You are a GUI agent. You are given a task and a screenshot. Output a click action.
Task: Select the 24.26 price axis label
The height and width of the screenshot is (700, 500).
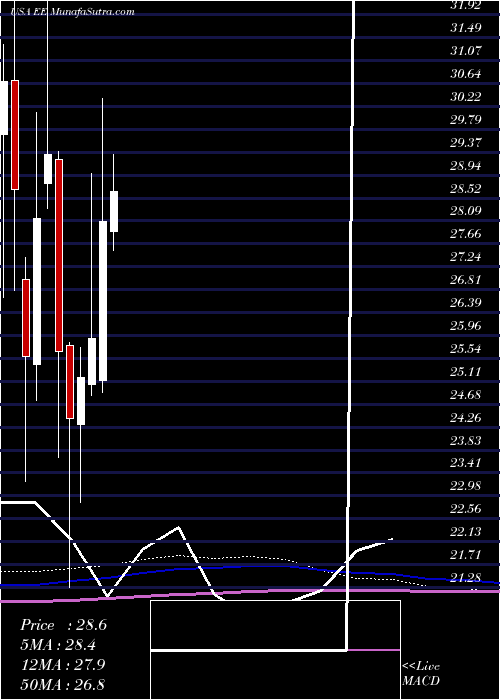466,418
